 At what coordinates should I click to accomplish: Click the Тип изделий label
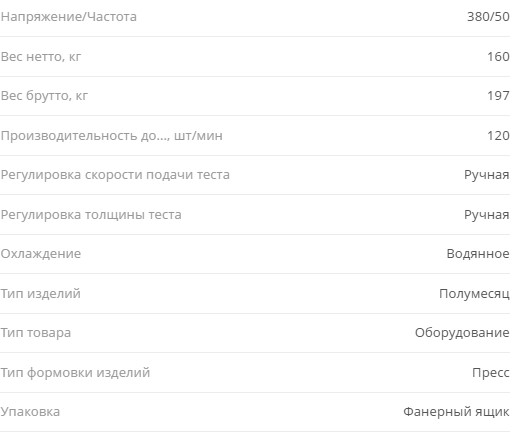(41, 294)
